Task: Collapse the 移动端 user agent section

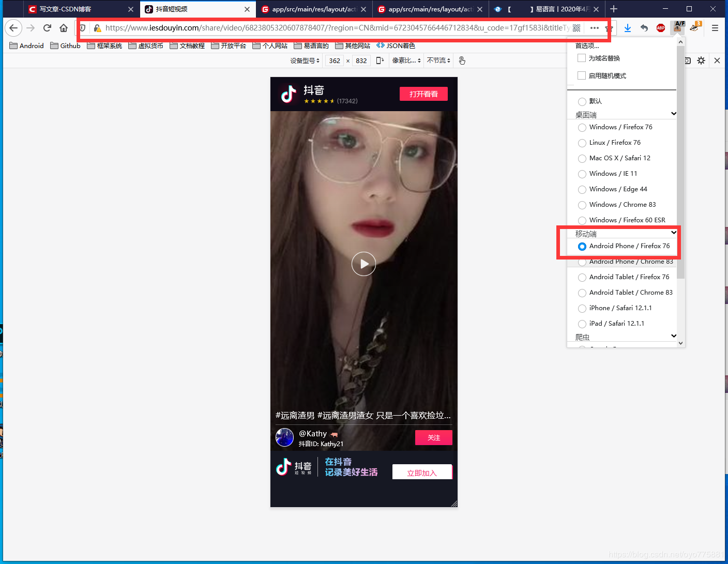Action: [673, 233]
